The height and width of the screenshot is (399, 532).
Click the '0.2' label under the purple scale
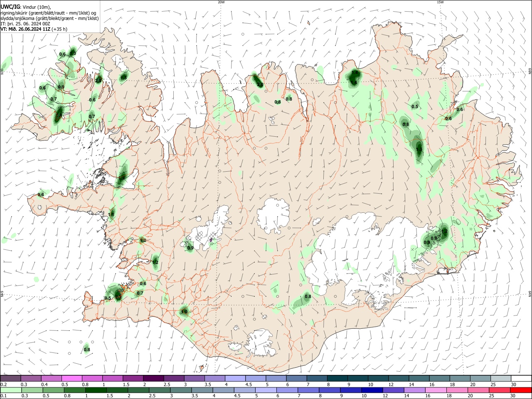3,384
